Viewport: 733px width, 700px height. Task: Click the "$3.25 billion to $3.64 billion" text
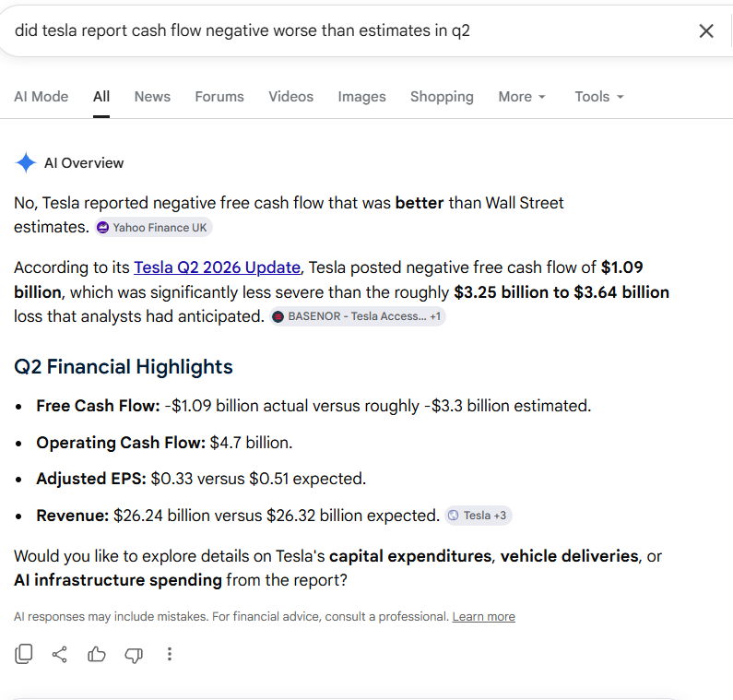coord(562,292)
